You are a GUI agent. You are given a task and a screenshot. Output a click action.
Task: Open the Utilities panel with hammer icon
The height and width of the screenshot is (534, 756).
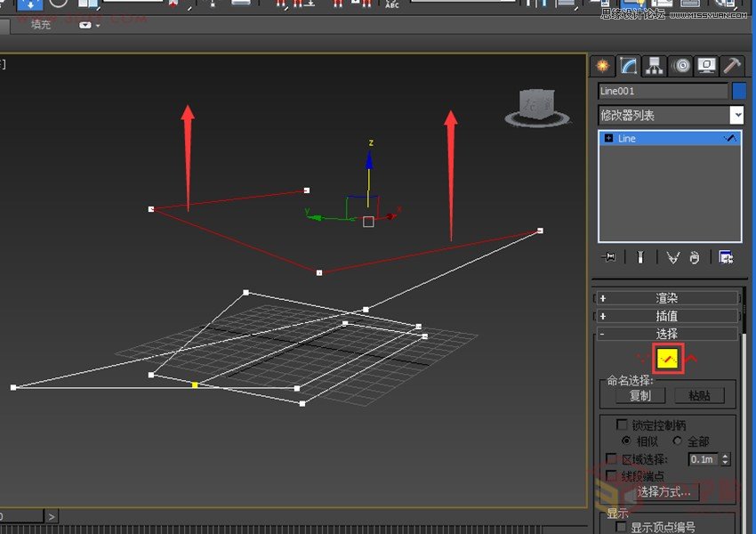(731, 65)
